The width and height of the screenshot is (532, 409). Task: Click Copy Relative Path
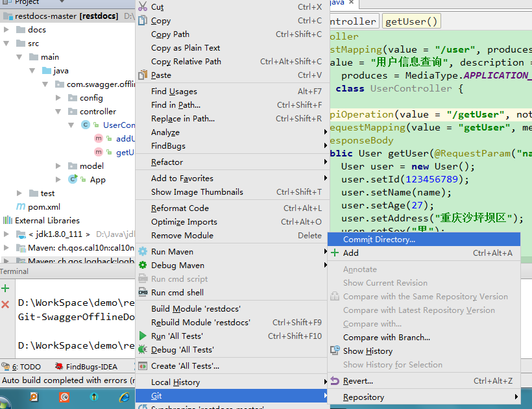(232, 62)
